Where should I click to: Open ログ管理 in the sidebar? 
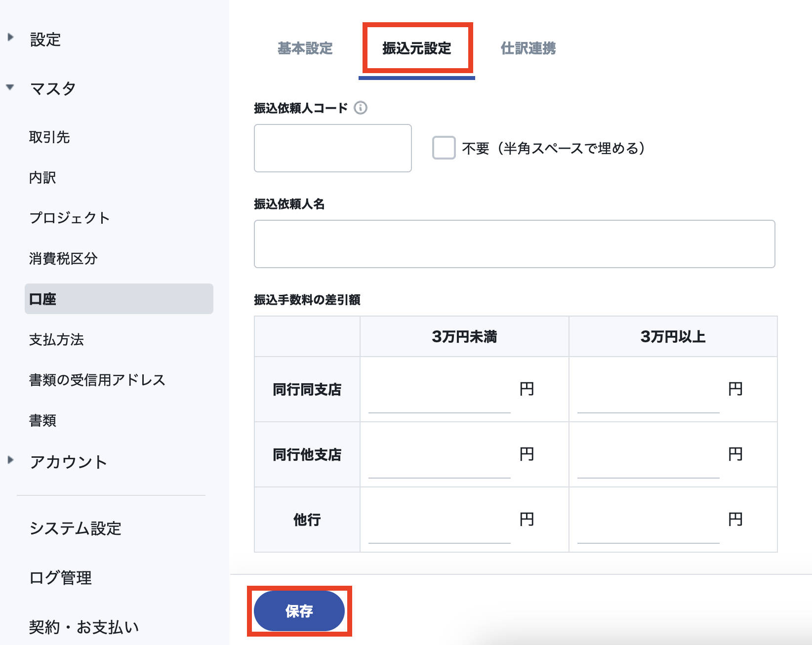[x=60, y=577]
